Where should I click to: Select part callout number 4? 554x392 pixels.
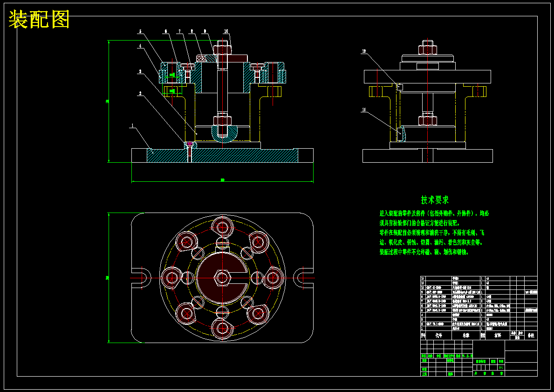pyautogui.click(x=140, y=46)
